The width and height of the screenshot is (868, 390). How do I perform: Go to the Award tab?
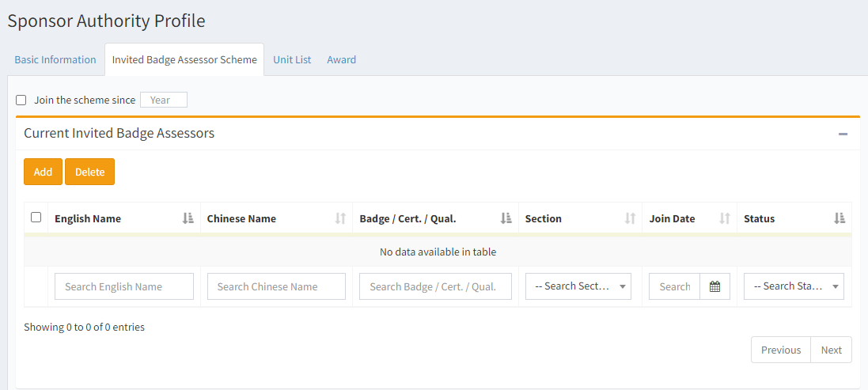[x=341, y=59]
